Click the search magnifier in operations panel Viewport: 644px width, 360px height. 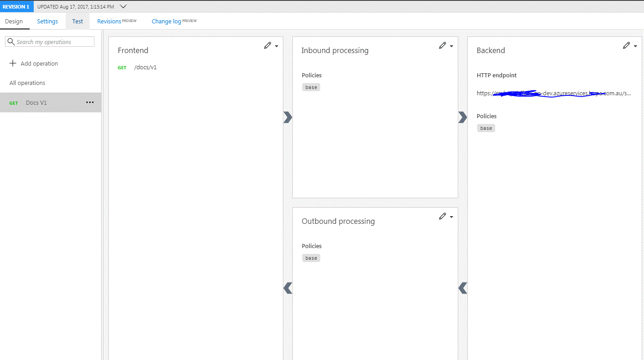(11, 41)
